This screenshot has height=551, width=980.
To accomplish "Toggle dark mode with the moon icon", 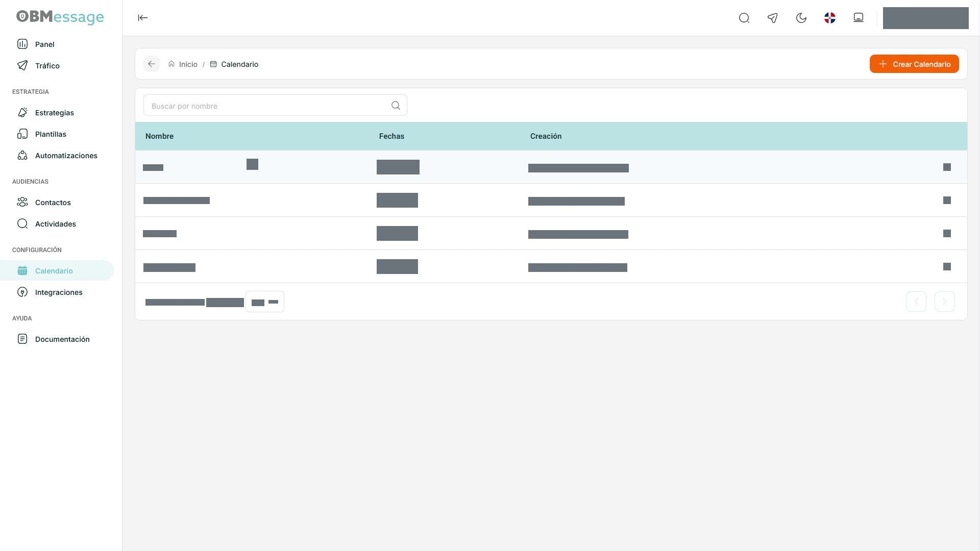I will 801,18.
